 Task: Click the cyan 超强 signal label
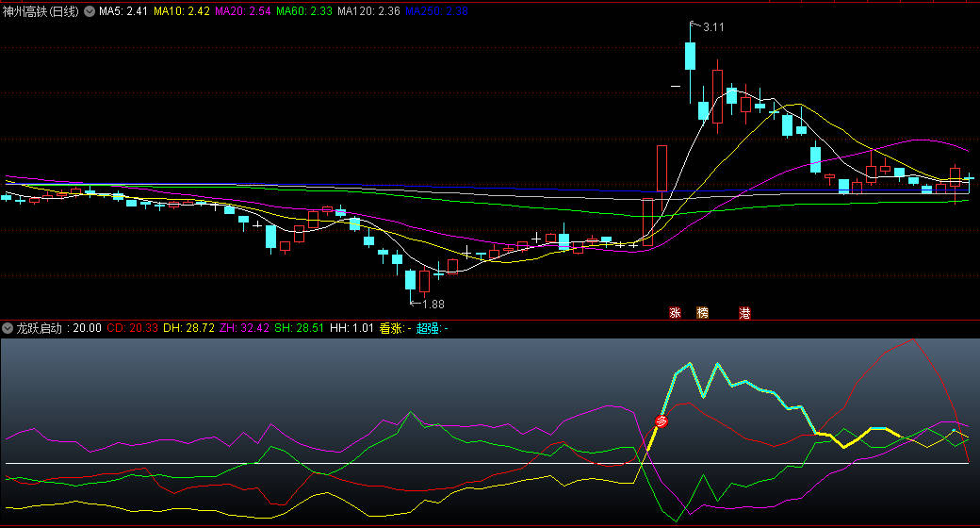click(x=432, y=328)
